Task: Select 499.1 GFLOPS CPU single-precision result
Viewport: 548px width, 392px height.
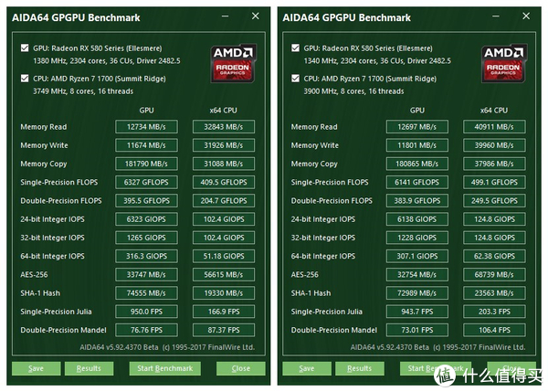Action: pyautogui.click(x=494, y=182)
